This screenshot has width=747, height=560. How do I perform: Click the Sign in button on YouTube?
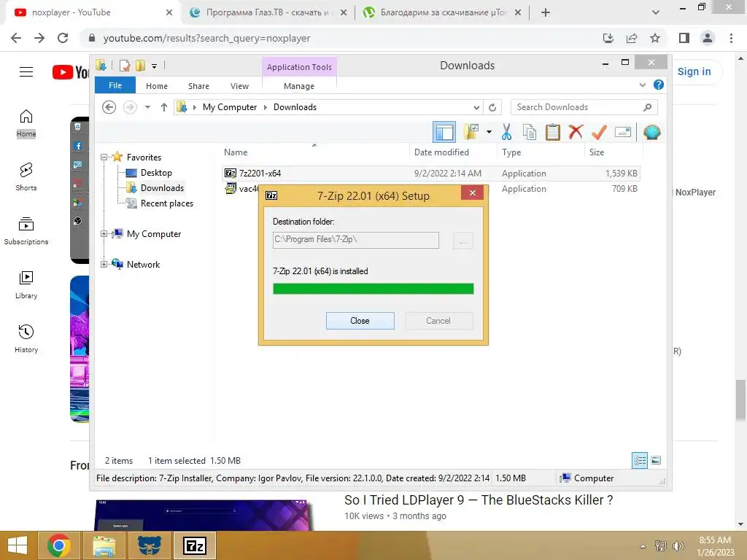coord(694,71)
